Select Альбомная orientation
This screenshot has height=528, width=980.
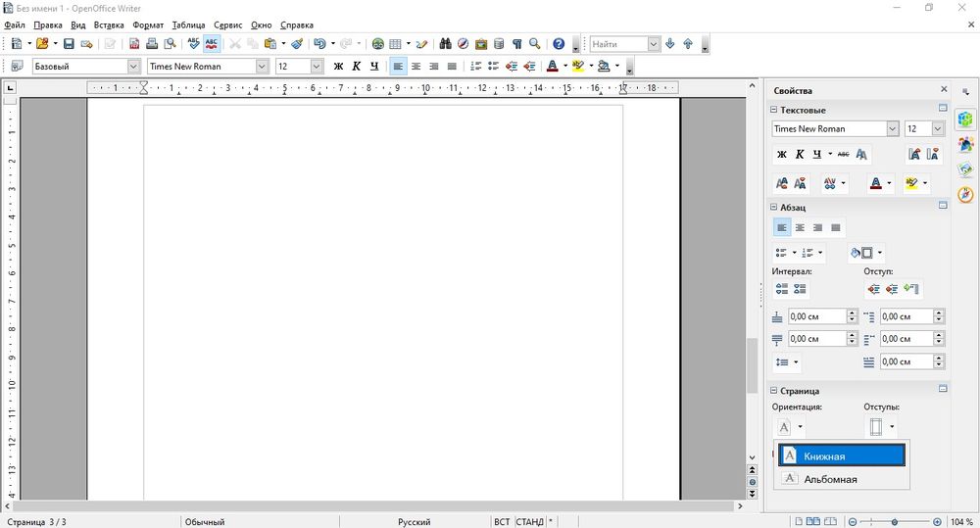(x=841, y=479)
